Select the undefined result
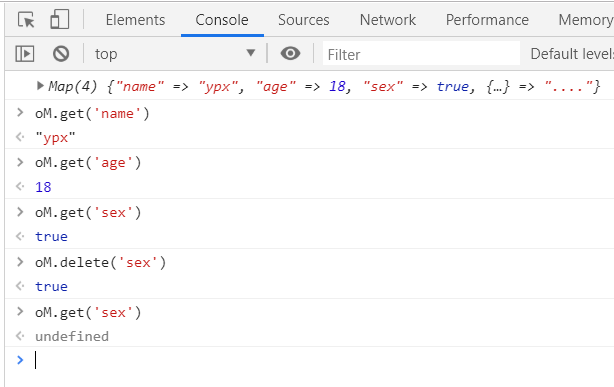Image resolution: width=614 pixels, height=387 pixels. (72, 336)
